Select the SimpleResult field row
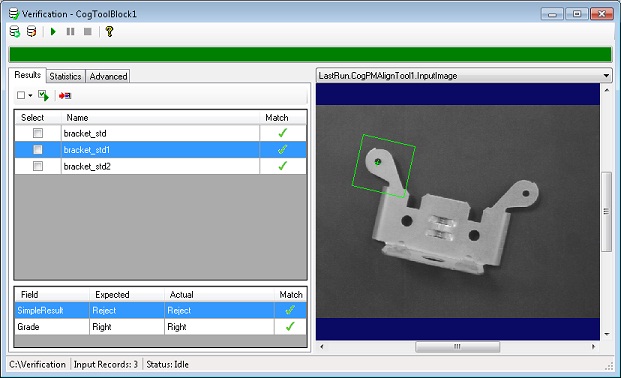 click(x=160, y=310)
